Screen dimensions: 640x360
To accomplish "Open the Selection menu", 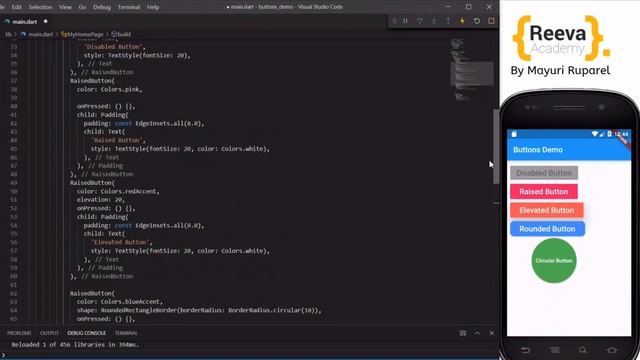I will click(x=40, y=7).
